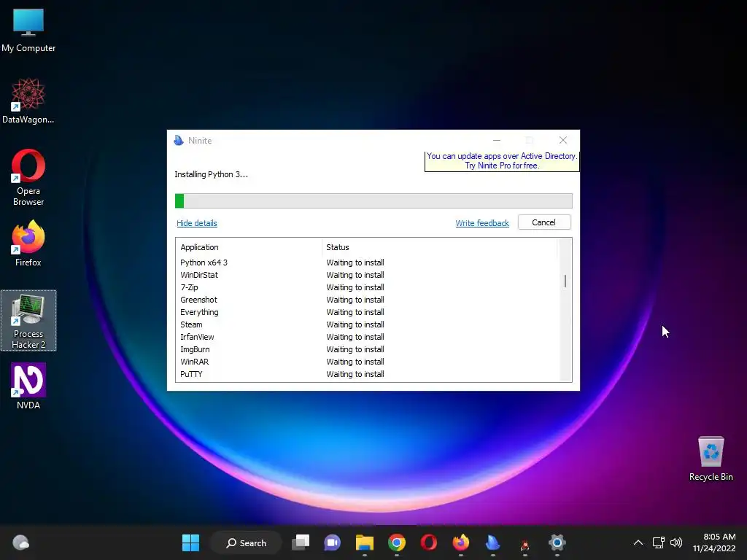Open Google Chrome from the taskbar
This screenshot has height=560, width=747.
396,542
